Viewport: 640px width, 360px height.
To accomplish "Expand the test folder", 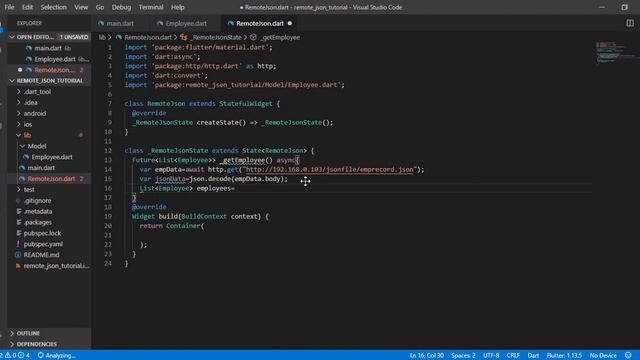I will (x=18, y=190).
